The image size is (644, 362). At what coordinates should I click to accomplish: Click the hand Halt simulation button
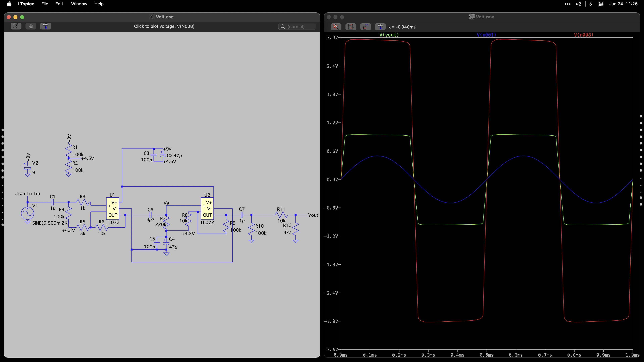31,26
